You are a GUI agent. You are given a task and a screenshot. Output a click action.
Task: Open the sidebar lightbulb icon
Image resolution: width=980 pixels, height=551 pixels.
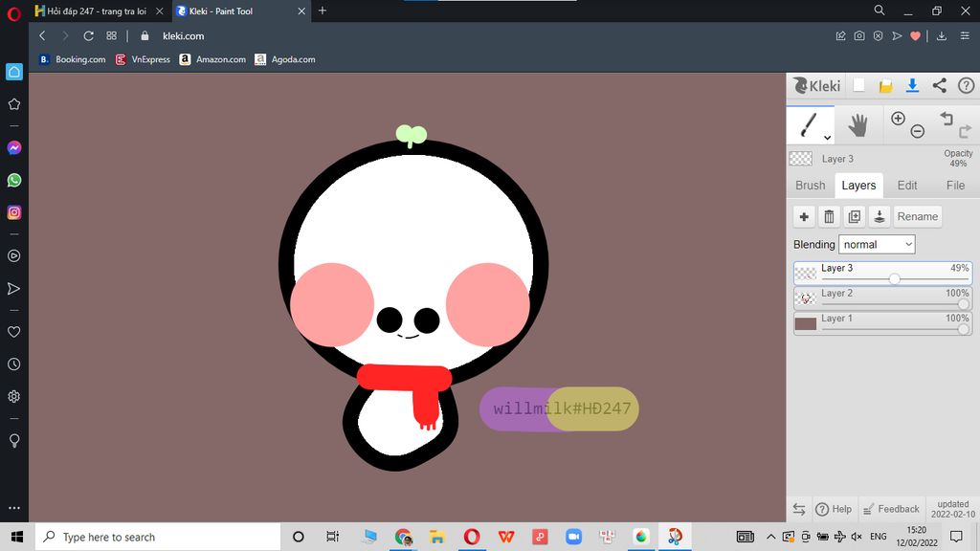(13, 440)
